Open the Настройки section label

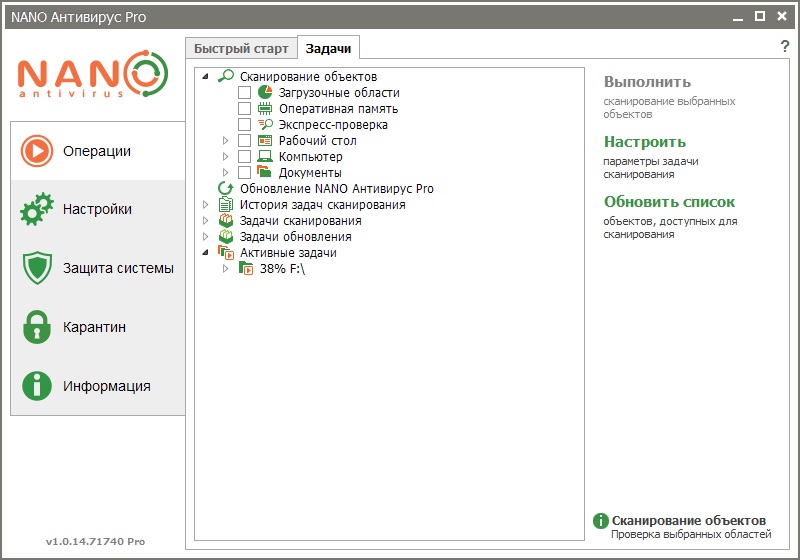click(x=97, y=209)
